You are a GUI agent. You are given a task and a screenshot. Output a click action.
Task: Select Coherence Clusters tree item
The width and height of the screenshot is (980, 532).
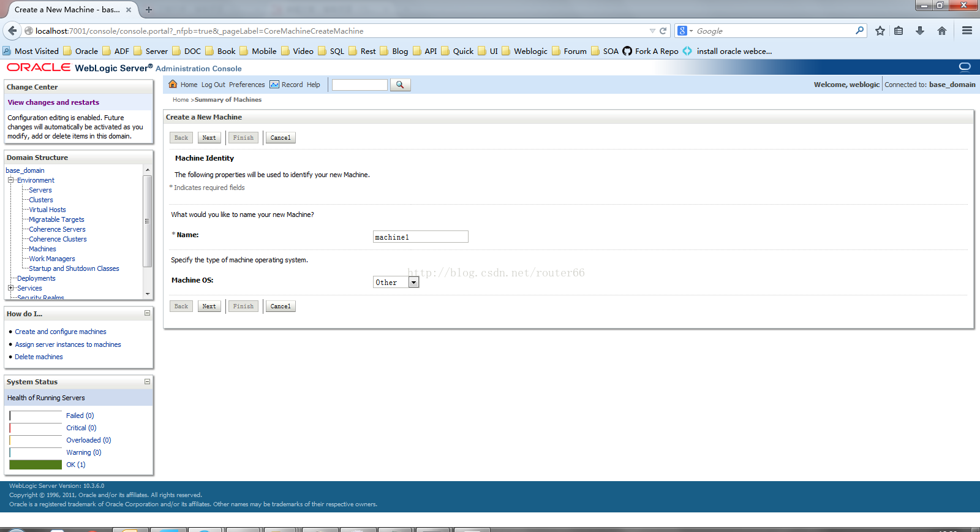coord(58,239)
